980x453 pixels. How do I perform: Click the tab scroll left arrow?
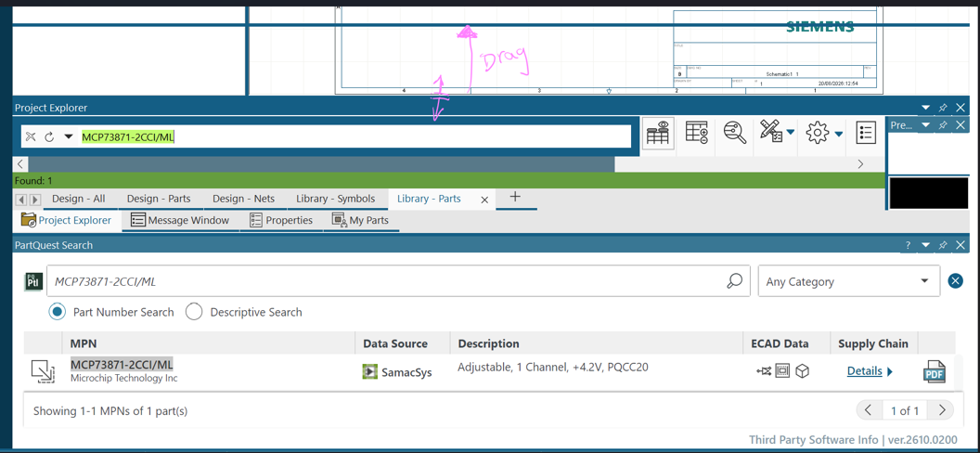tap(20, 200)
